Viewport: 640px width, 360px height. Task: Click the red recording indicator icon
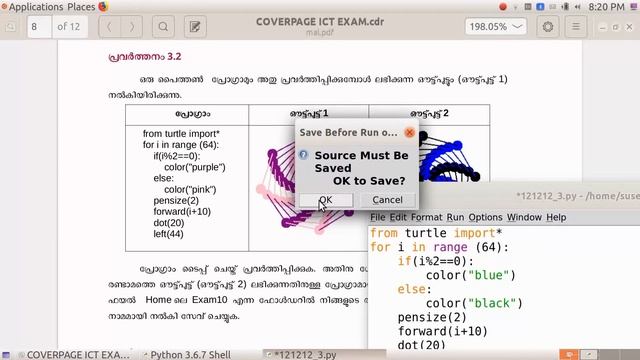pos(503,7)
